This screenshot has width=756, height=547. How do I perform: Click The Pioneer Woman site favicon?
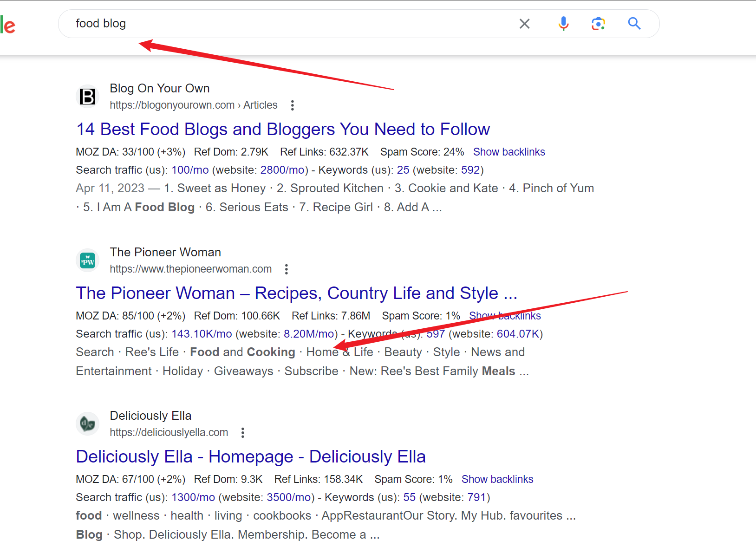87,260
